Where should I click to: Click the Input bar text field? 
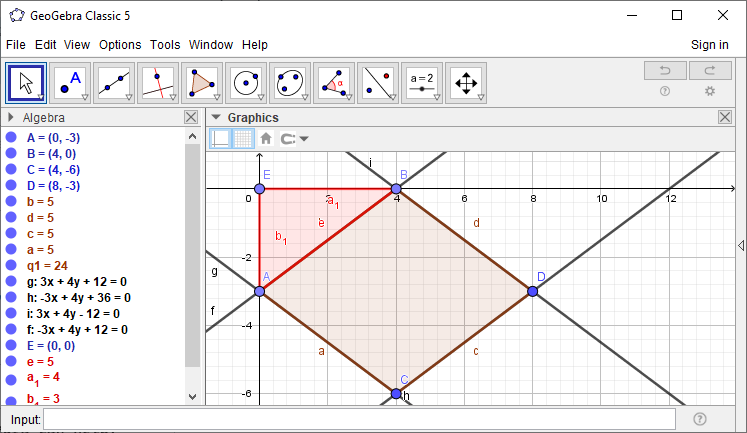coord(359,419)
